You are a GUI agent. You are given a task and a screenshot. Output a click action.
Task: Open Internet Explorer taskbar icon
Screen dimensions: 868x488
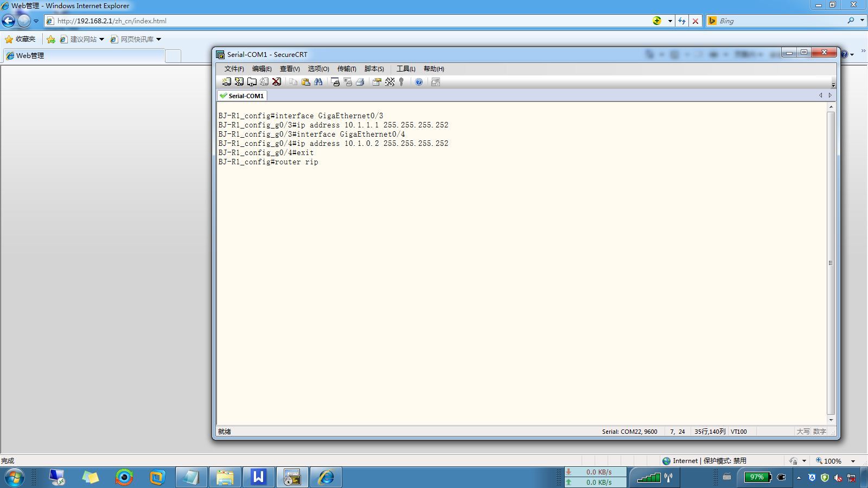point(325,477)
